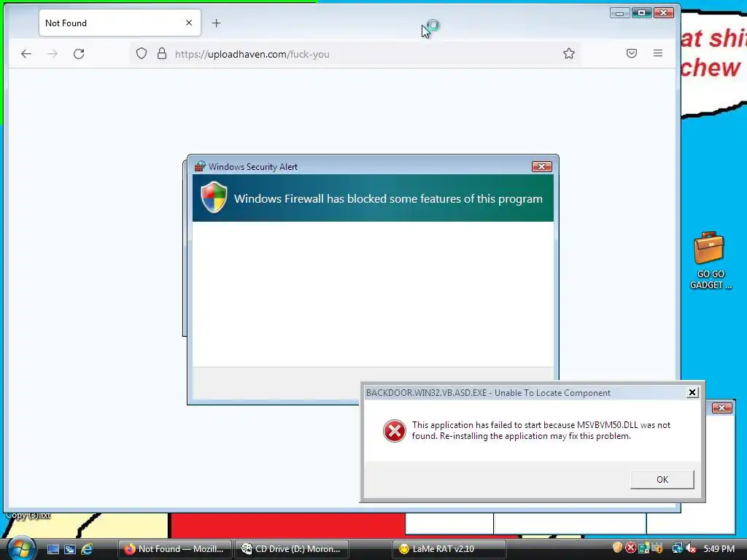Go back using Firefox back arrow

(x=26, y=54)
